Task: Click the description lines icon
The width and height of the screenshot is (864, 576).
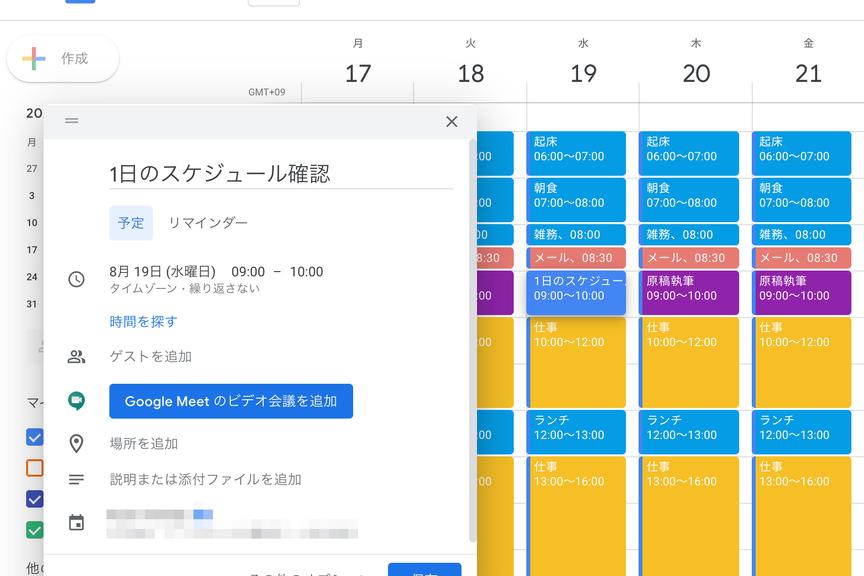Action: tap(77, 480)
